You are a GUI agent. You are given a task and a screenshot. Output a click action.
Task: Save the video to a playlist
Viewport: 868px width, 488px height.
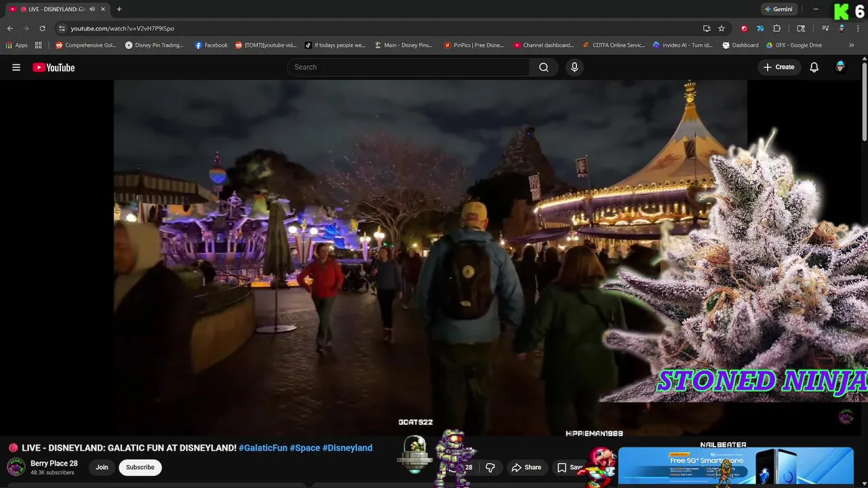point(570,468)
